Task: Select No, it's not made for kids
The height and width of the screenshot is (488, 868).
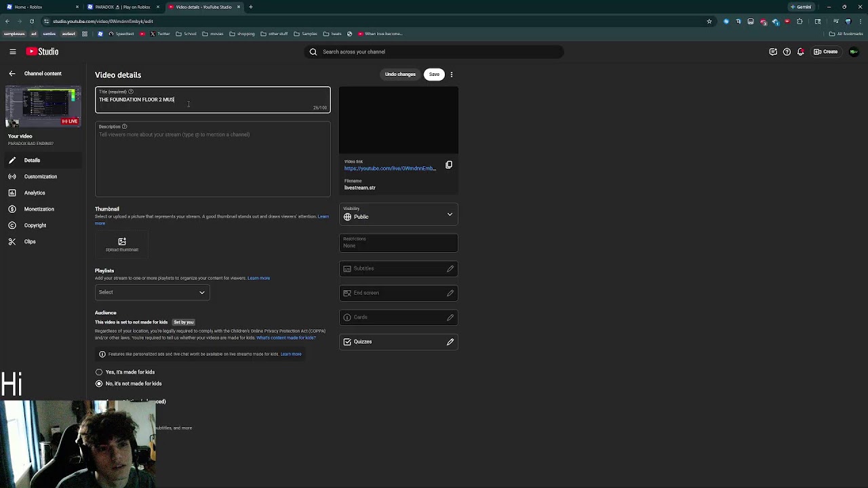Action: (x=99, y=384)
